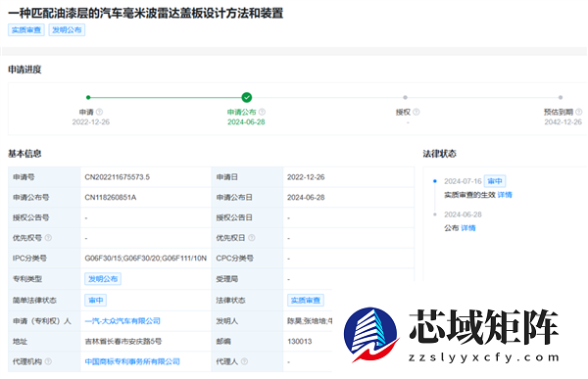The width and height of the screenshot is (588, 379).
Task: Click the 申请公布日 value 2024-06-28
Action: coord(306,197)
